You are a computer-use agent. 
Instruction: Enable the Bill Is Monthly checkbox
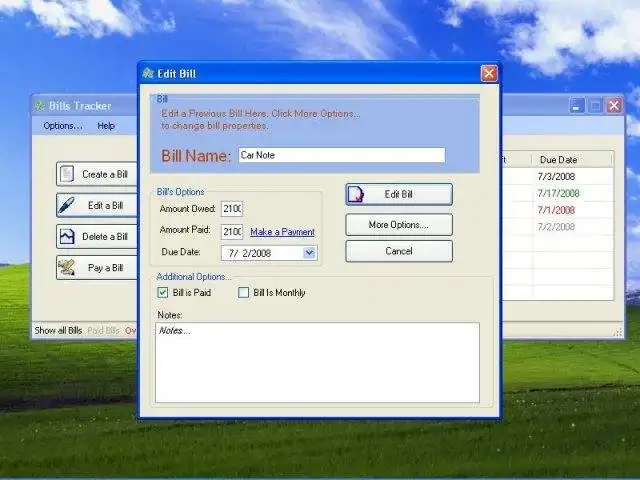[243, 293]
